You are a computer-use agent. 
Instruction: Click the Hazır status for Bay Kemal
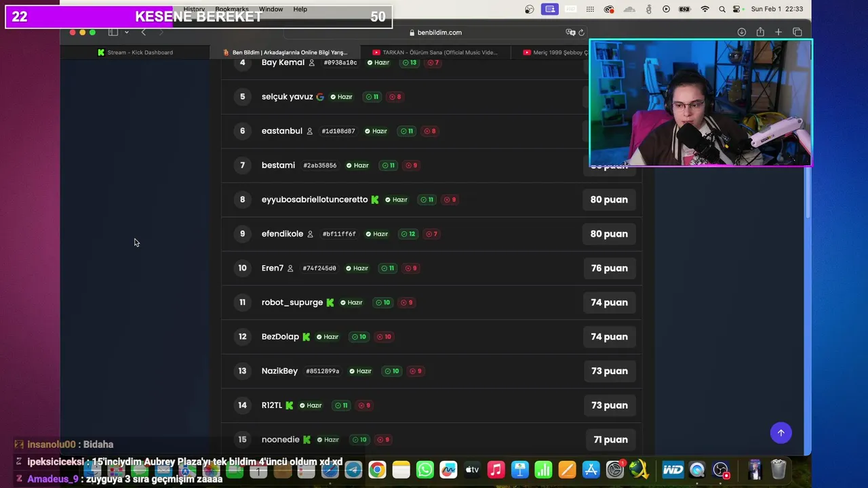[x=378, y=62]
